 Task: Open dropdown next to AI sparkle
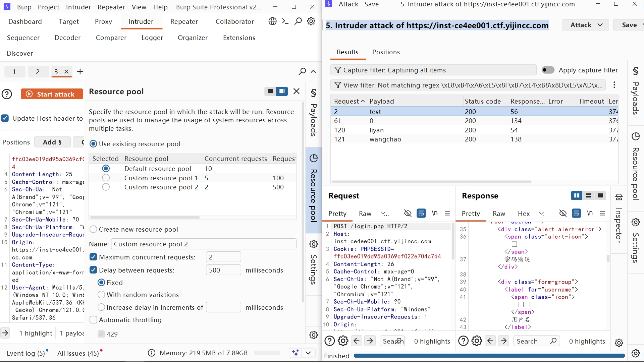click(308, 353)
